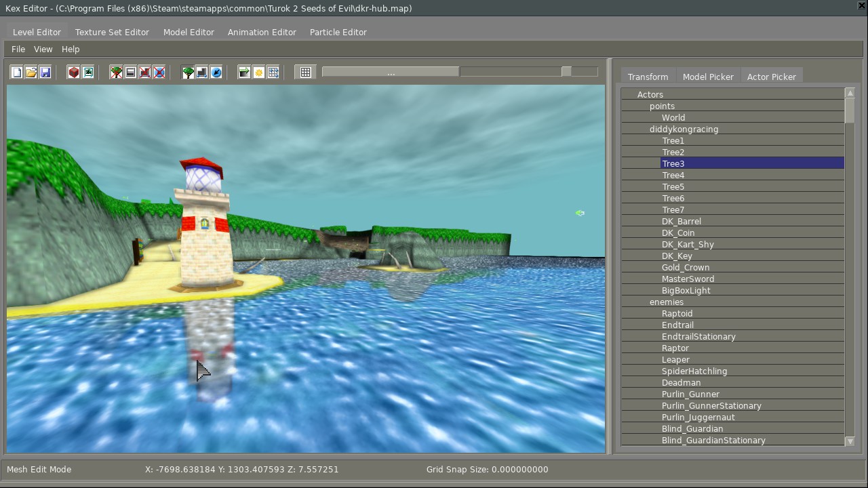
Task: Click the actor list scroll-down arrow
Action: pyautogui.click(x=850, y=441)
